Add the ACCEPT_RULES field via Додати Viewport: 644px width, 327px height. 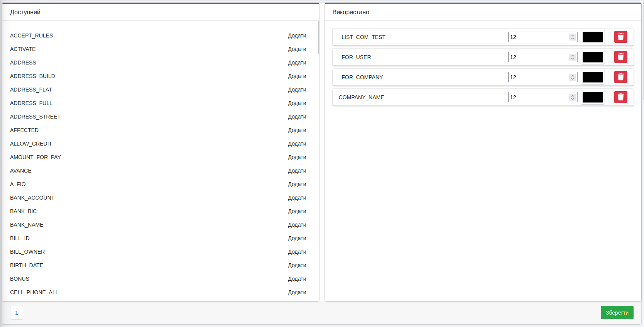click(x=297, y=36)
